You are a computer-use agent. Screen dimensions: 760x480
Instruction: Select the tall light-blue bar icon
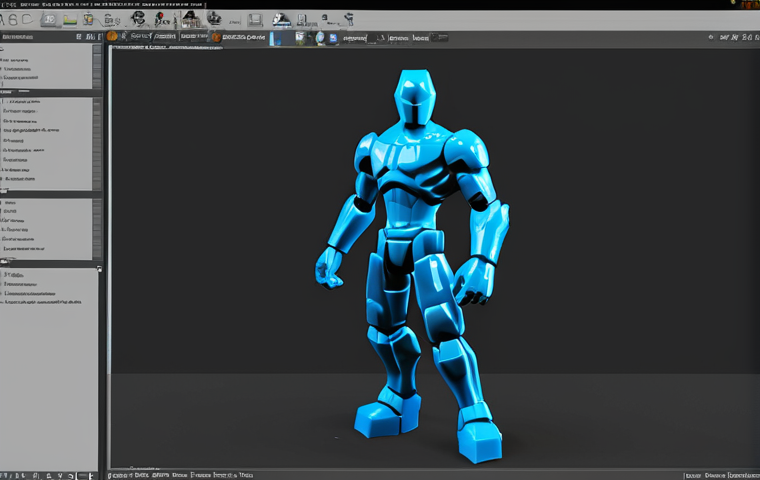pos(274,38)
